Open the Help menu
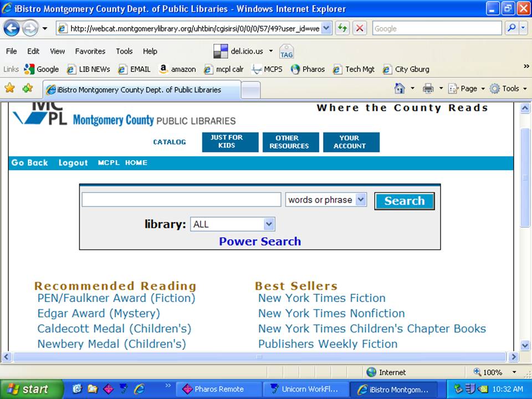Image resolution: width=532 pixels, height=399 pixels. (150, 51)
